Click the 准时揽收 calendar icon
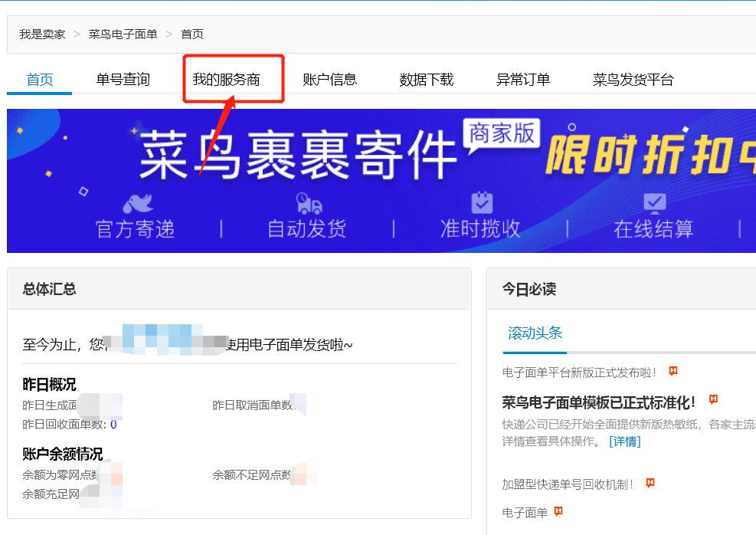This screenshot has height=535, width=756. click(482, 202)
